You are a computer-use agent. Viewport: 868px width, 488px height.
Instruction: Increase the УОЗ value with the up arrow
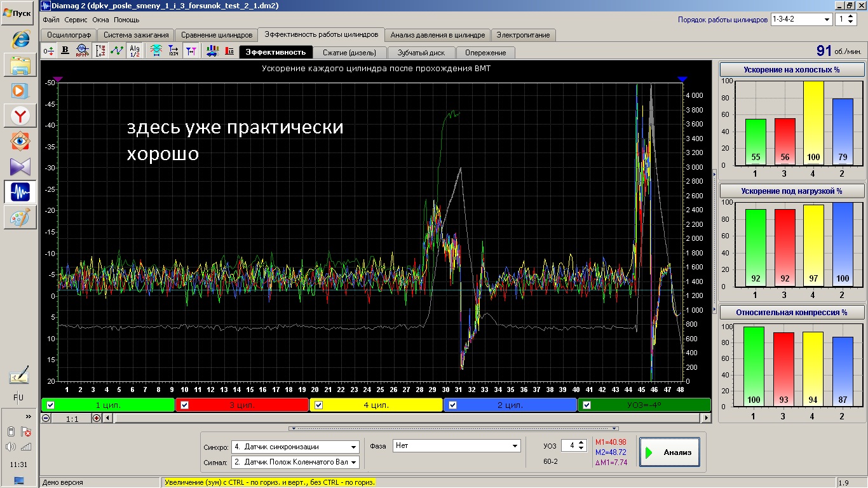(581, 443)
